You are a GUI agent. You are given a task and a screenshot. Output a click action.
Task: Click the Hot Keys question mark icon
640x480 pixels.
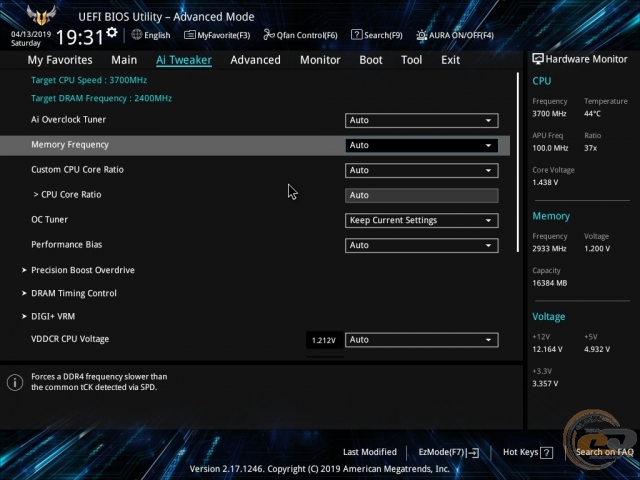[547, 452]
